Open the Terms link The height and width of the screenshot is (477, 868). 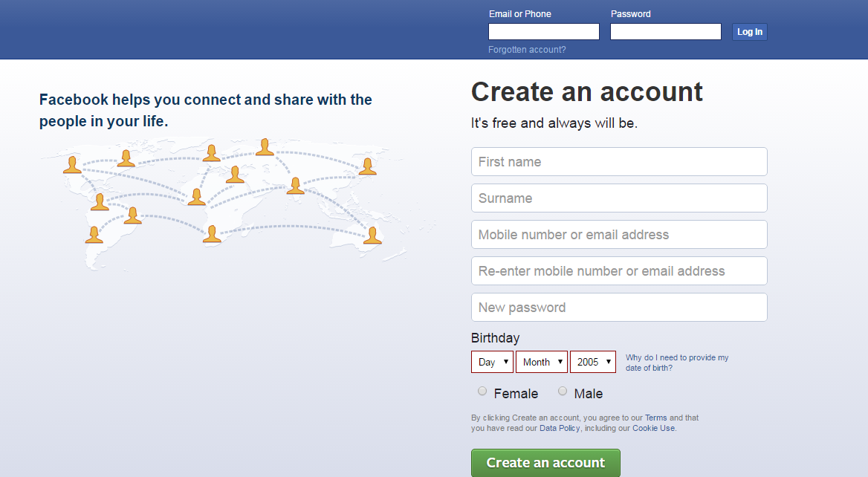click(655, 418)
